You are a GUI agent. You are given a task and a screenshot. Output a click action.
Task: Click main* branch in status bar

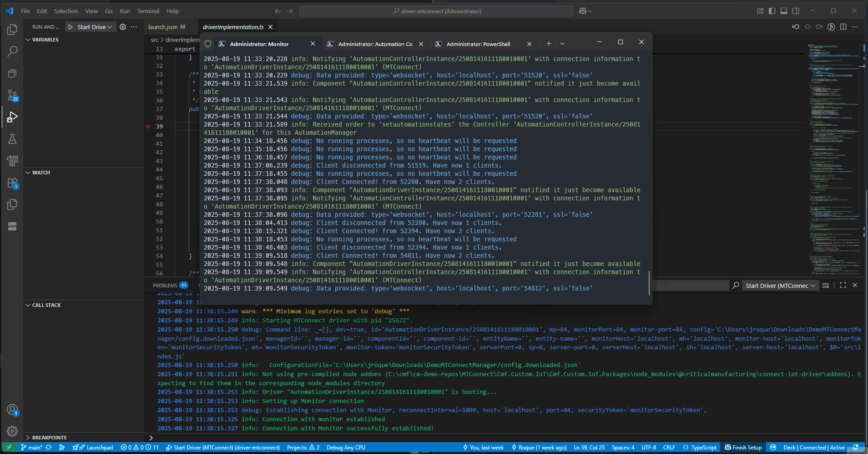coord(31,448)
